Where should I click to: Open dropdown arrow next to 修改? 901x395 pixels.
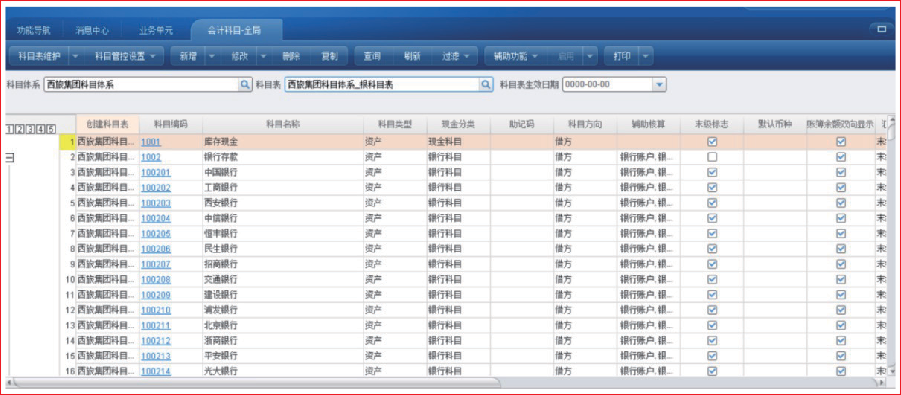[x=263, y=56]
